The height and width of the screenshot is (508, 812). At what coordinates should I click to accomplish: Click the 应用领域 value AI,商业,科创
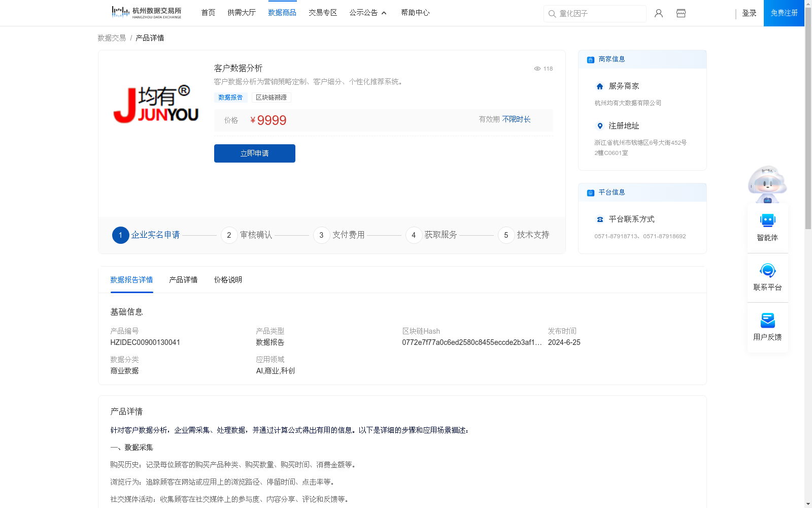[276, 371]
